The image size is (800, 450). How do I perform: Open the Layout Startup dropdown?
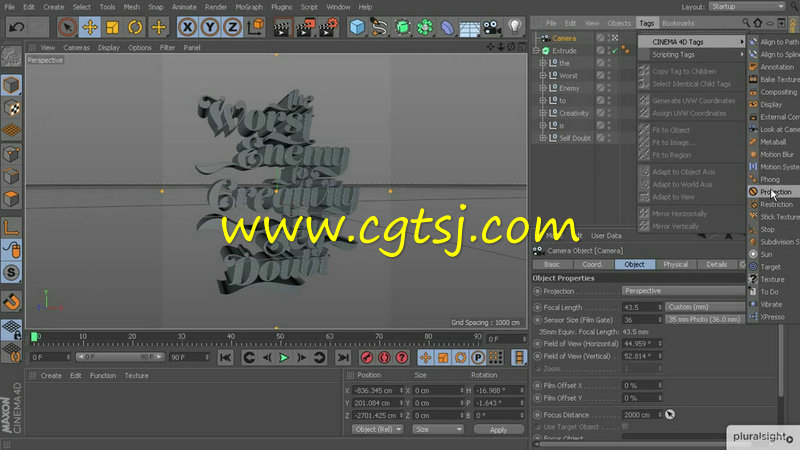[747, 7]
